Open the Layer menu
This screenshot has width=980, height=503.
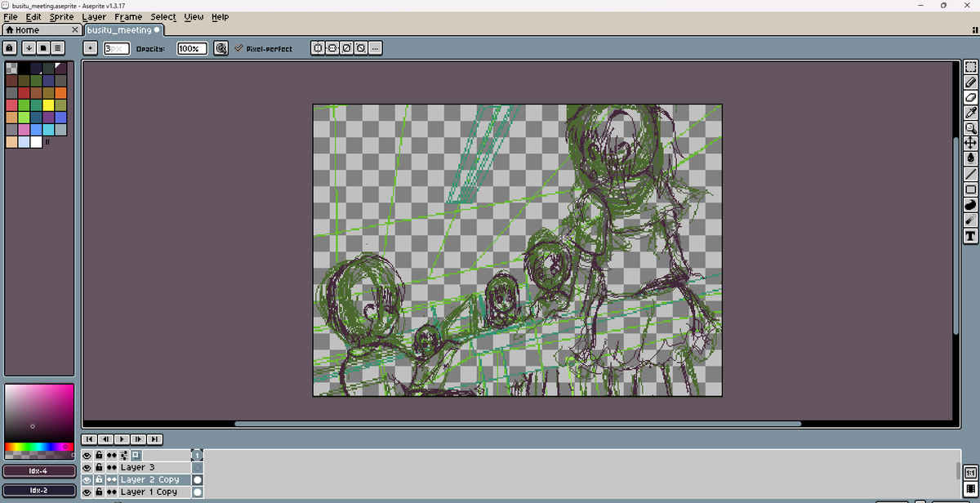(x=94, y=16)
